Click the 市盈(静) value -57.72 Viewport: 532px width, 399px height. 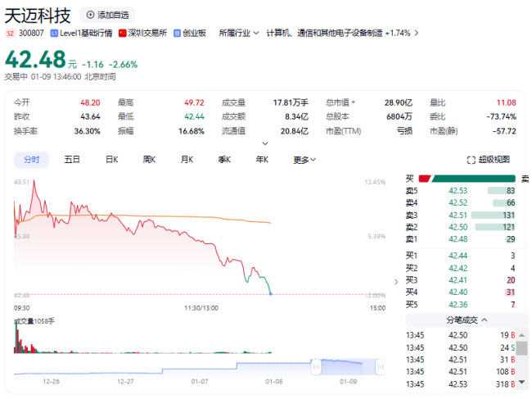[504, 131]
